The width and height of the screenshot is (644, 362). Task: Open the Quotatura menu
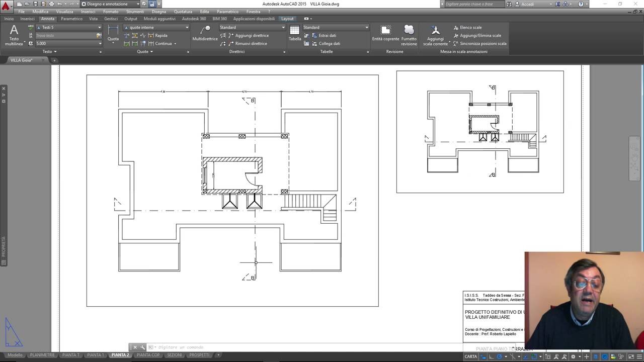point(183,12)
